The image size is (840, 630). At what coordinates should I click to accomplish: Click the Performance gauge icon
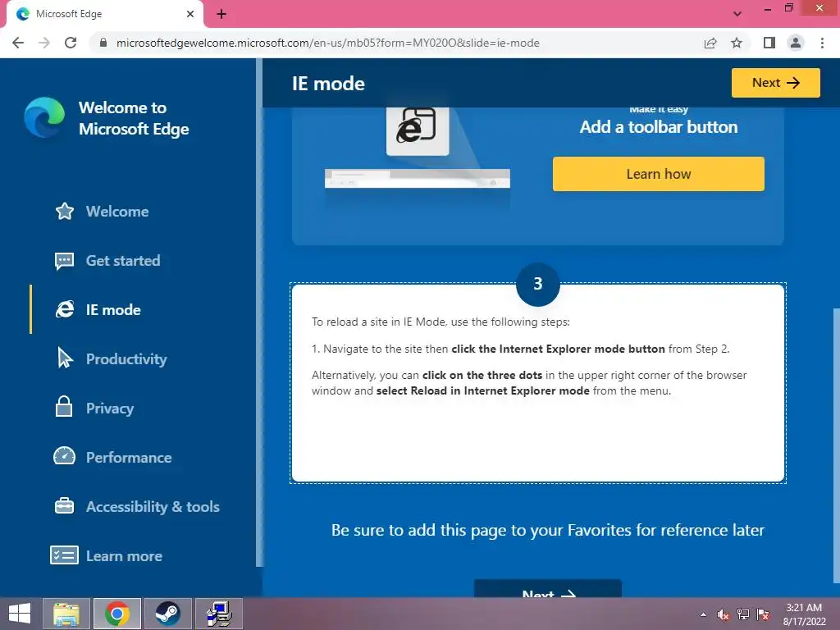(x=64, y=456)
